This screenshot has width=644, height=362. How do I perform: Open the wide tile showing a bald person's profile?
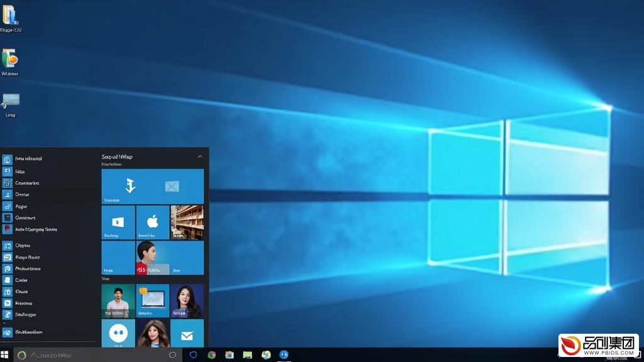coord(170,258)
